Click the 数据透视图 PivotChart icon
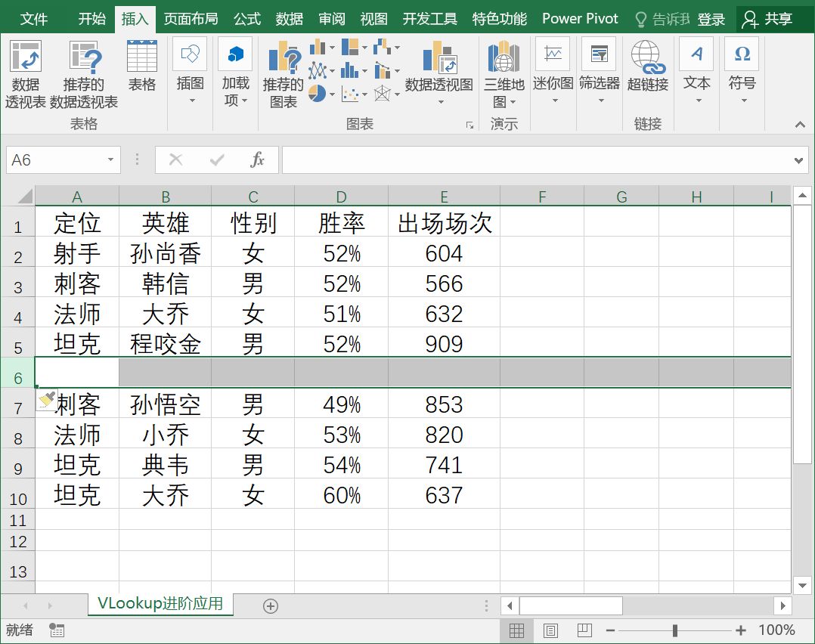Viewport: 815px width, 644px height. point(439,57)
